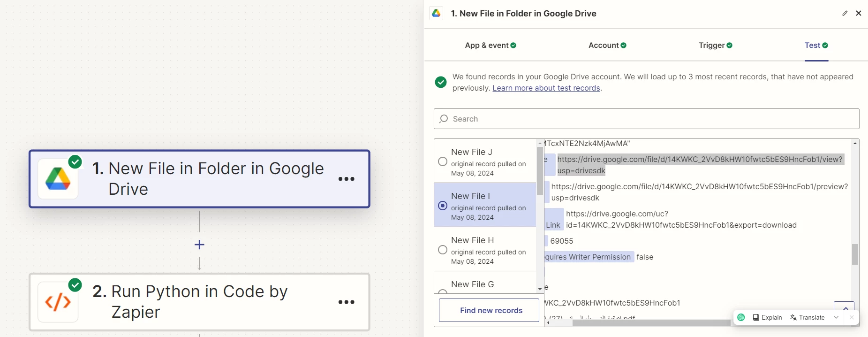
Task: Click the magnifier icon in the Search box
Action: pos(444,119)
